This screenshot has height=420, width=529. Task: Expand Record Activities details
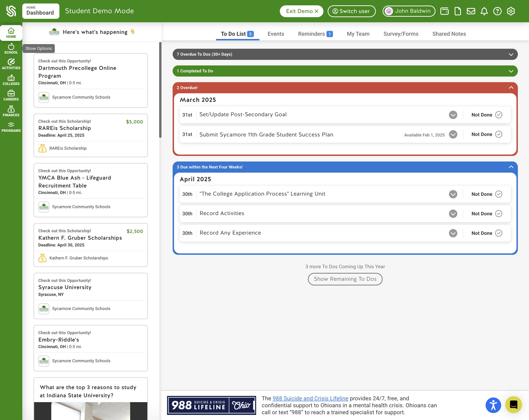453,213
